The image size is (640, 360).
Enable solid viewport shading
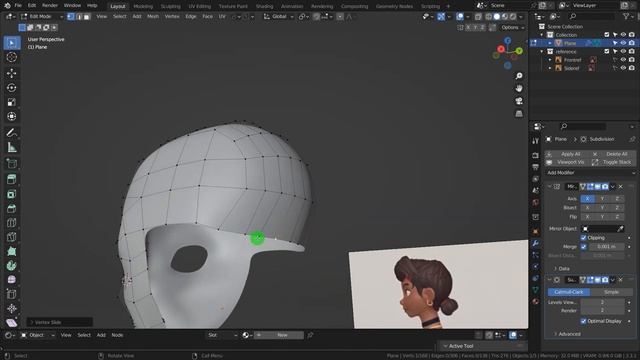[497, 17]
